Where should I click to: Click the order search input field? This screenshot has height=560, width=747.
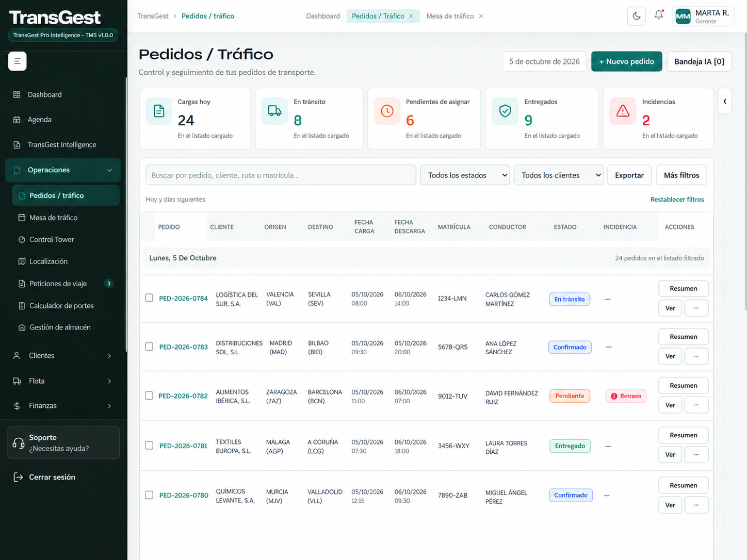coord(281,175)
